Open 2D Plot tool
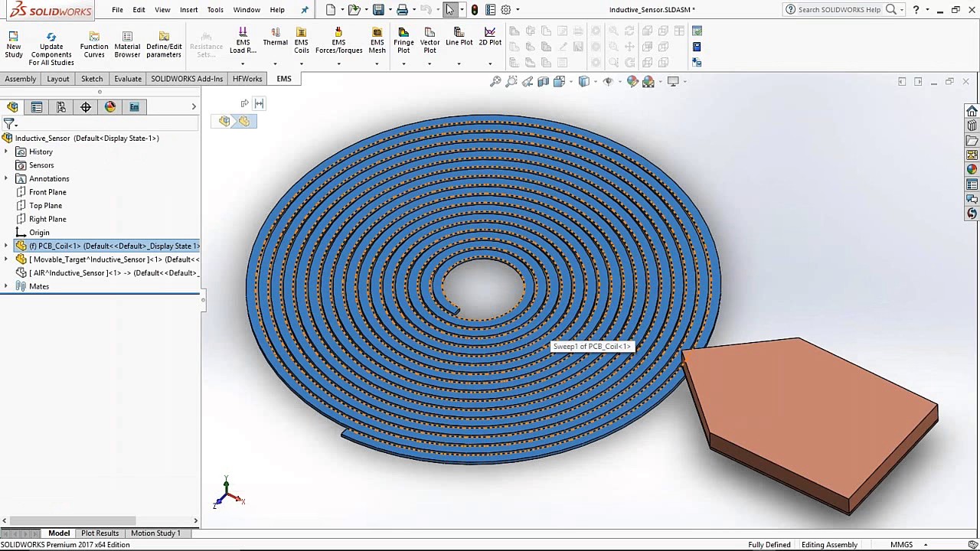The height and width of the screenshot is (551, 980). click(490, 37)
